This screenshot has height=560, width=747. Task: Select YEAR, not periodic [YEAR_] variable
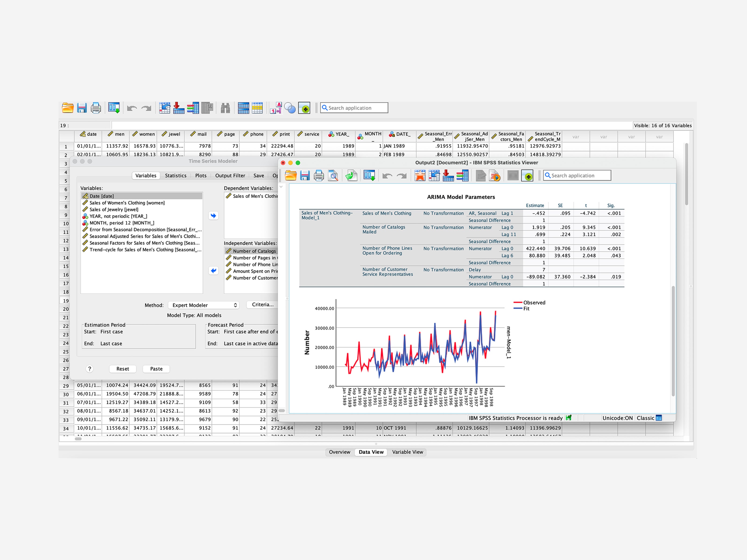click(x=141, y=216)
